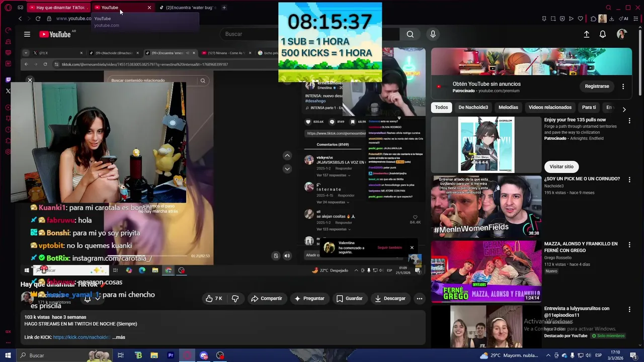Image resolution: width=644 pixels, height=362 pixels.
Task: Reload the current browser page
Action: (x=38, y=19)
